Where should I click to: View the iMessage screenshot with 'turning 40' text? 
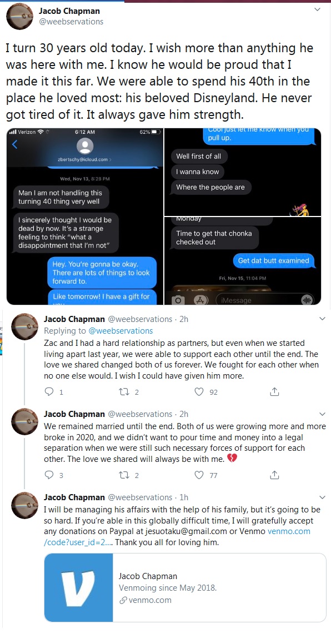pyautogui.click(x=85, y=216)
